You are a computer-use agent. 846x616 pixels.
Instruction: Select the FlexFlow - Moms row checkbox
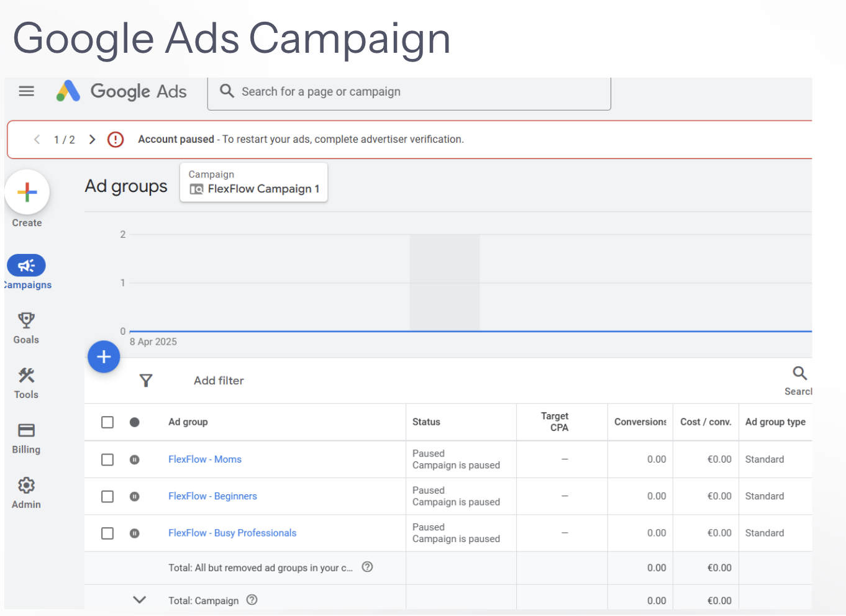click(107, 460)
